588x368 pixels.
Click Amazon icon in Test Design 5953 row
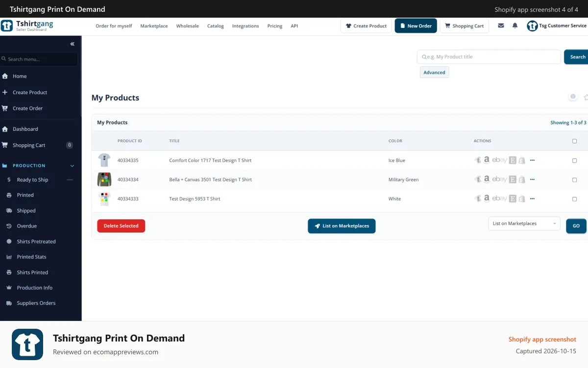click(x=487, y=199)
